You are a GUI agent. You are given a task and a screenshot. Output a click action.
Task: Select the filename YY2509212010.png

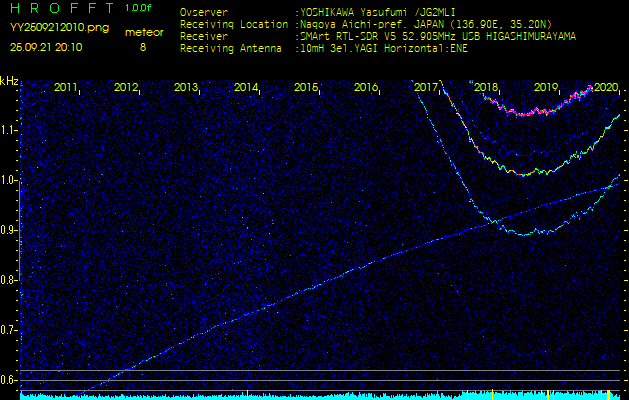coord(55,29)
